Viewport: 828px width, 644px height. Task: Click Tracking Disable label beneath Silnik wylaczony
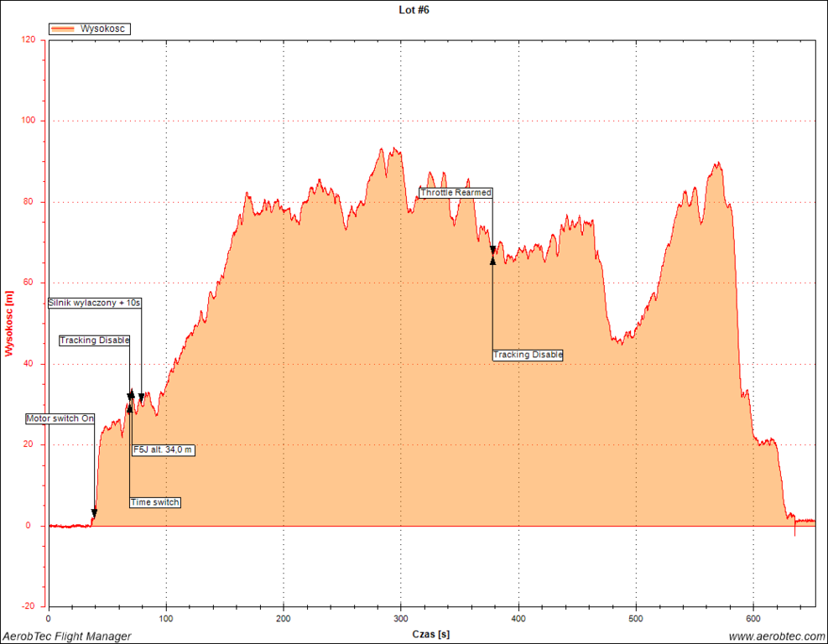pyautogui.click(x=95, y=340)
